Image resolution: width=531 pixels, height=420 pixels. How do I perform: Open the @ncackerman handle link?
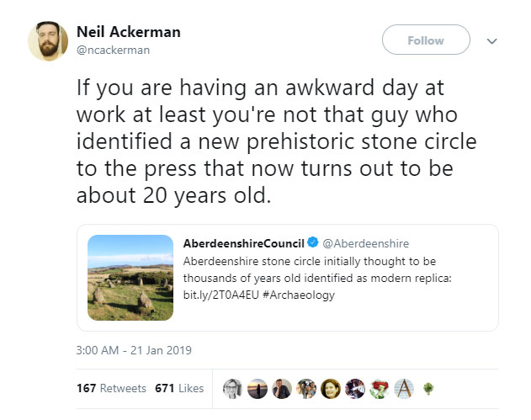[120, 50]
